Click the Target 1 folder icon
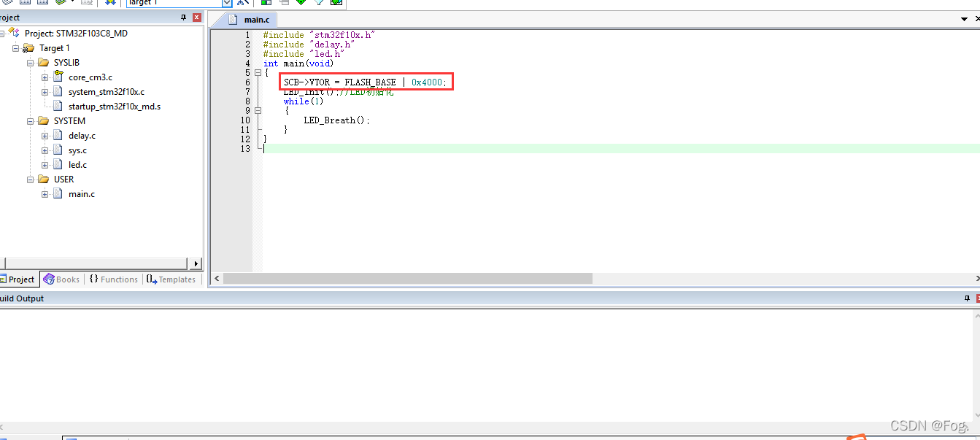 click(x=28, y=48)
